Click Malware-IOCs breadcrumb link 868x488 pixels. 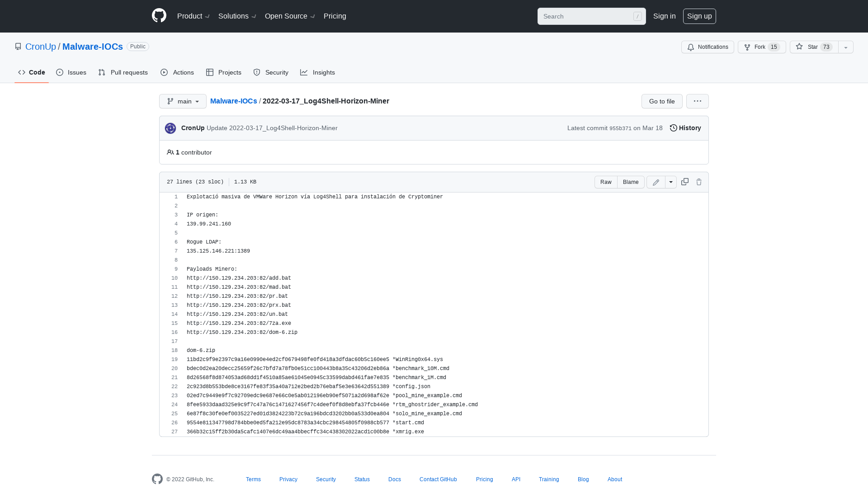233,101
